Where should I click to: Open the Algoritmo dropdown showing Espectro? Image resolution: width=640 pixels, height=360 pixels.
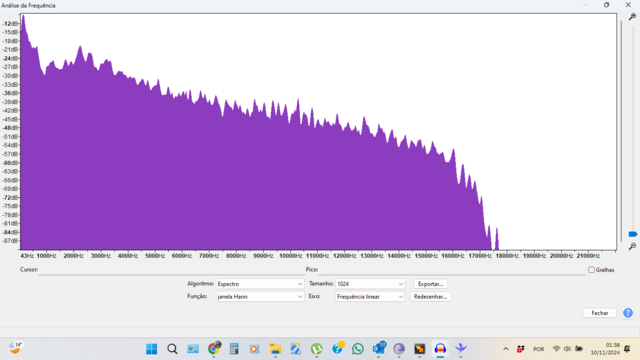[x=260, y=284]
